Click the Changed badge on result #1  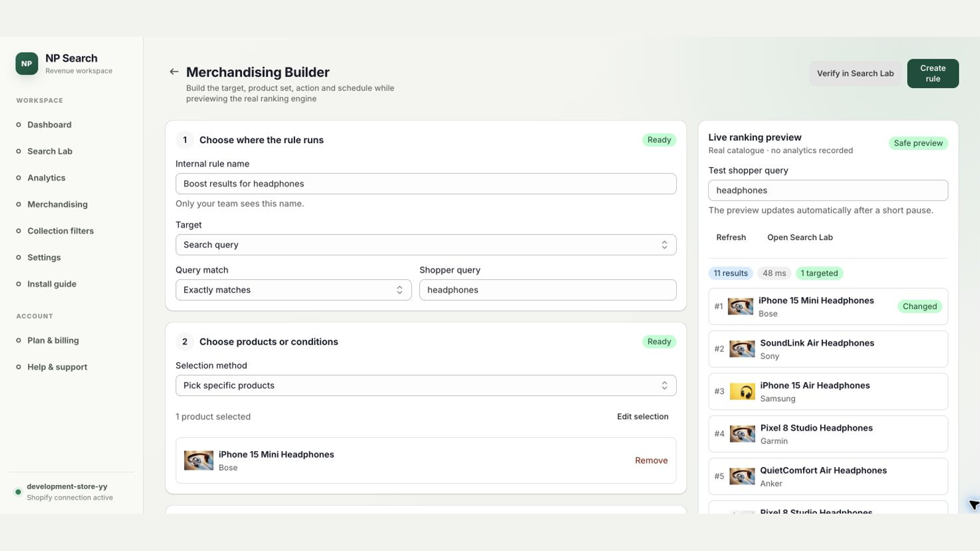(919, 307)
